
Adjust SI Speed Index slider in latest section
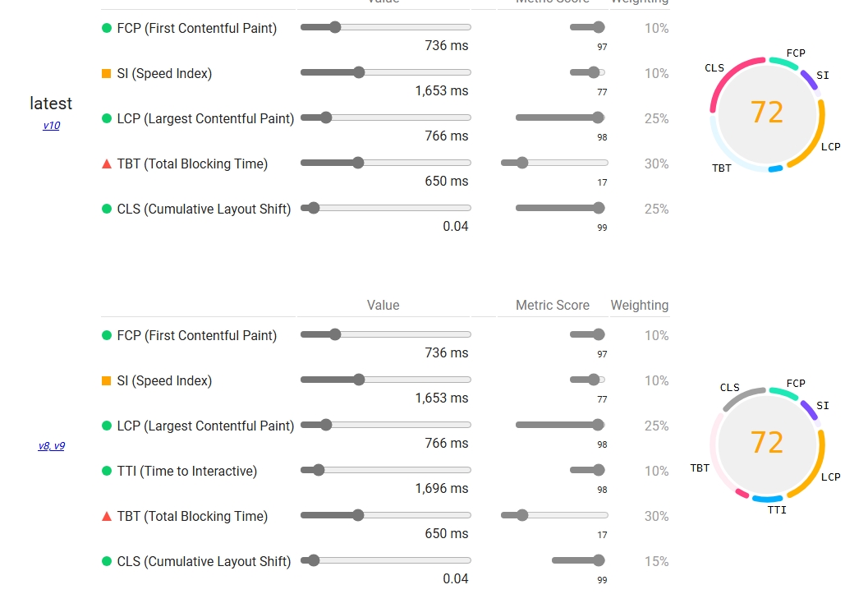(386, 72)
